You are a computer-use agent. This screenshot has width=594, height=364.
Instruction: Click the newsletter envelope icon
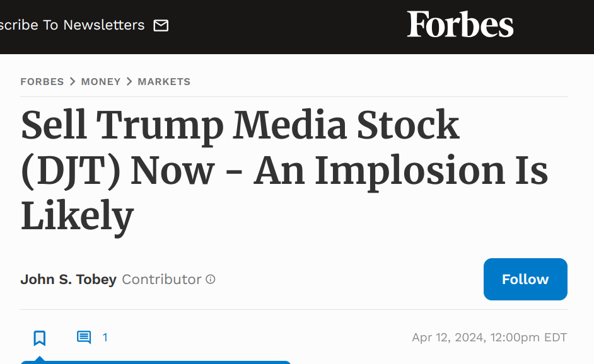(161, 25)
